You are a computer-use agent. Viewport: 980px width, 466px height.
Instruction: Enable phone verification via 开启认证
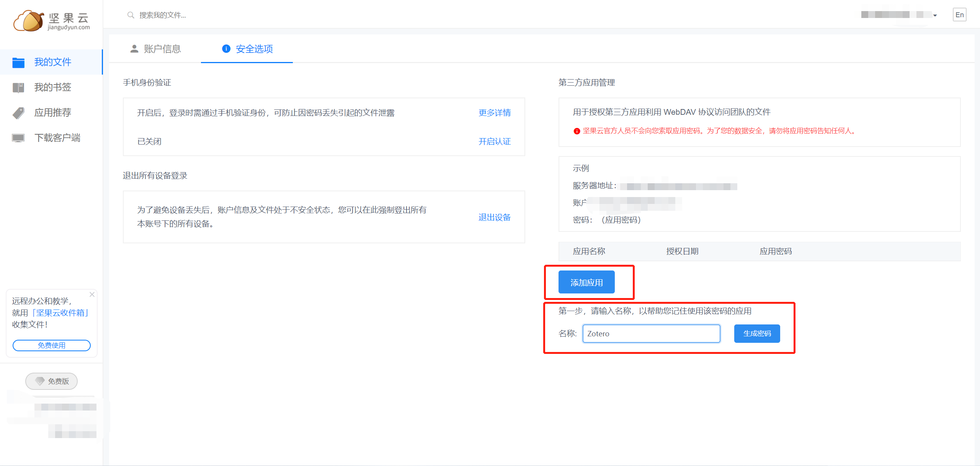[494, 142]
